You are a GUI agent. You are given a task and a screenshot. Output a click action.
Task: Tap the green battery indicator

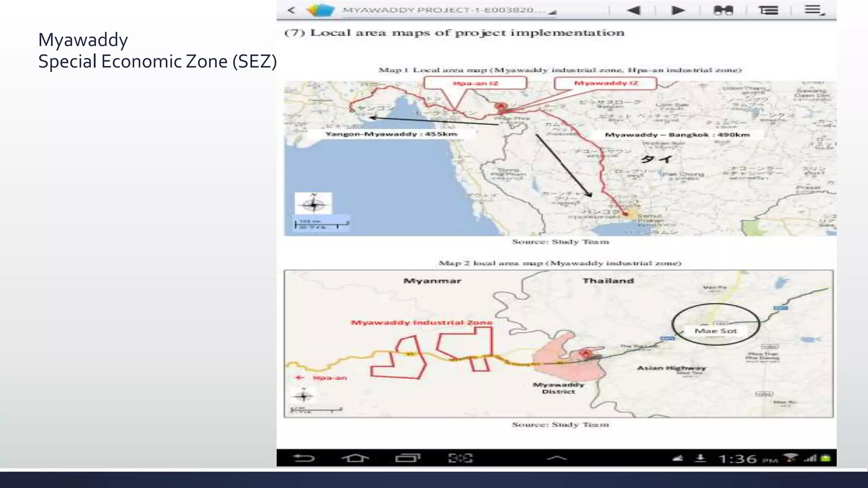tap(825, 458)
